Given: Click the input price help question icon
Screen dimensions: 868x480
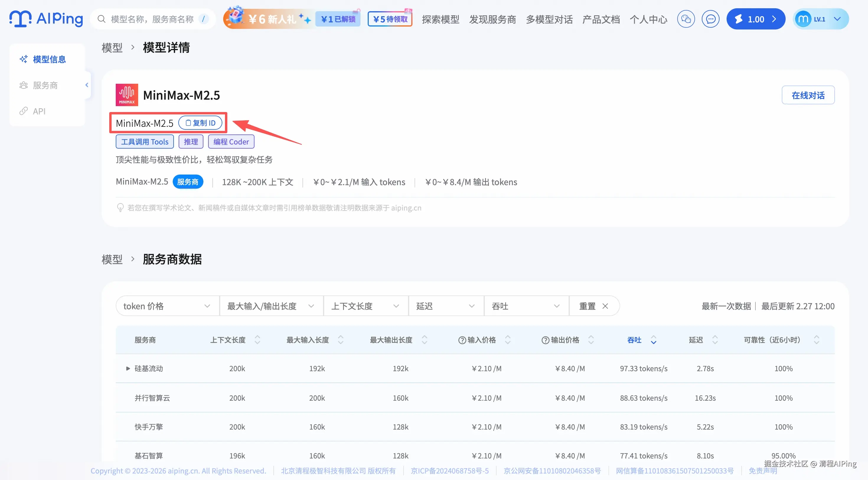Looking at the screenshot, I should pos(462,340).
